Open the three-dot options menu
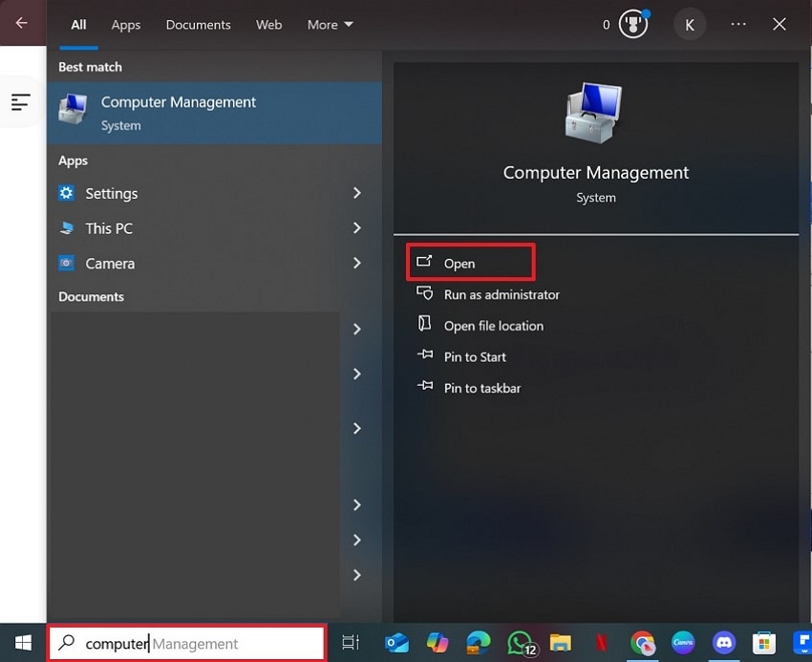The width and height of the screenshot is (812, 662). pyautogui.click(x=737, y=24)
